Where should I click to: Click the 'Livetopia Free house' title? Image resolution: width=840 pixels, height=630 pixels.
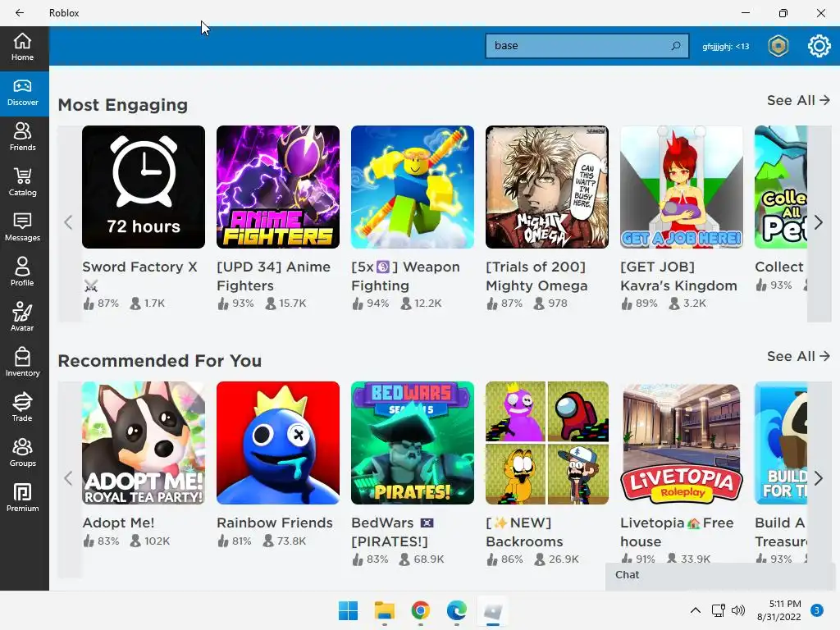pyautogui.click(x=677, y=532)
